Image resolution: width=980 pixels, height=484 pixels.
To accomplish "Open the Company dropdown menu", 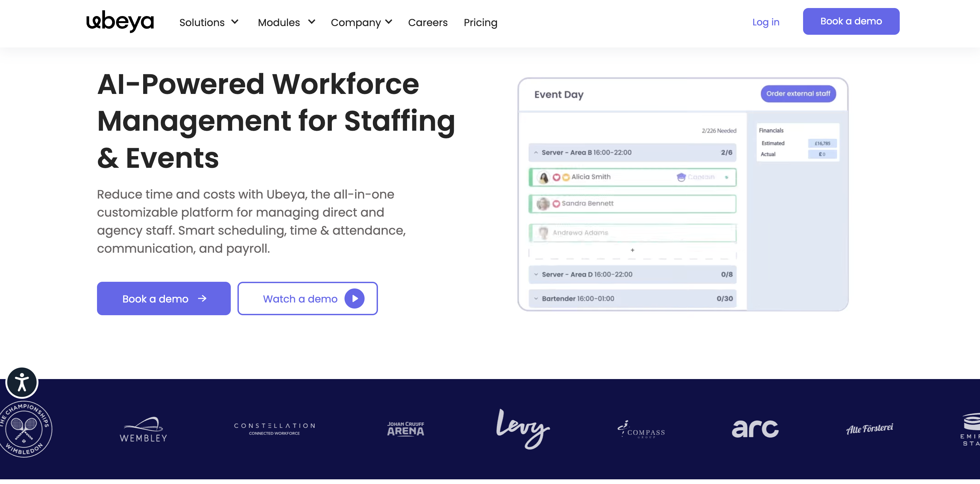I will [x=361, y=22].
